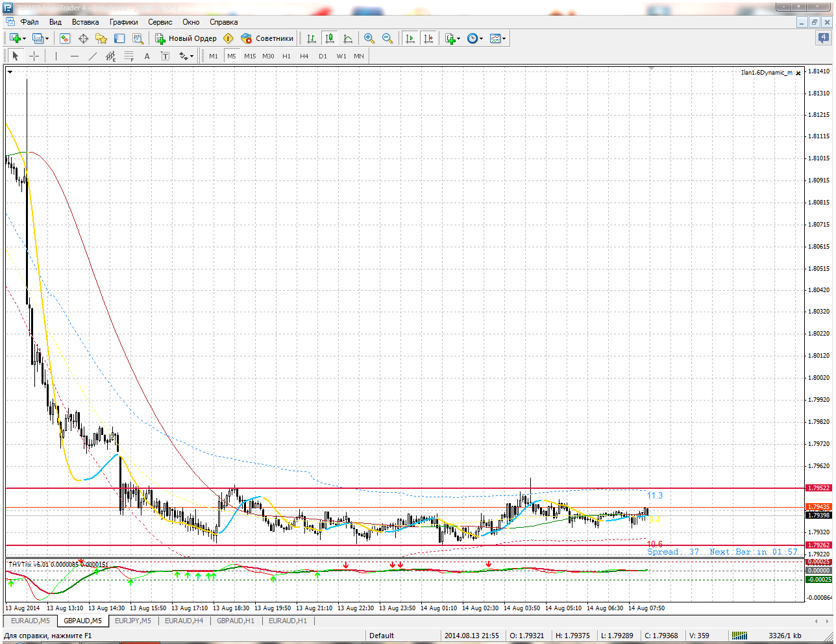Click the connection status bars icon
The width and height of the screenshot is (836, 644).
(x=739, y=636)
